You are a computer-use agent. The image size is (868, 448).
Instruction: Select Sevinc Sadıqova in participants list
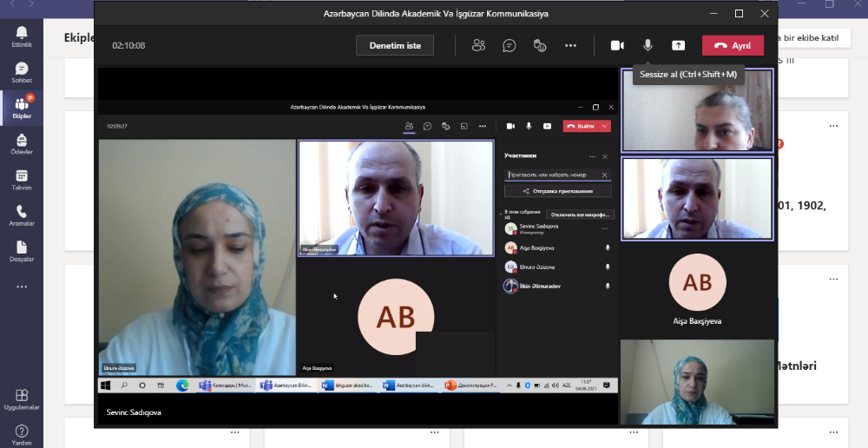tap(557, 228)
